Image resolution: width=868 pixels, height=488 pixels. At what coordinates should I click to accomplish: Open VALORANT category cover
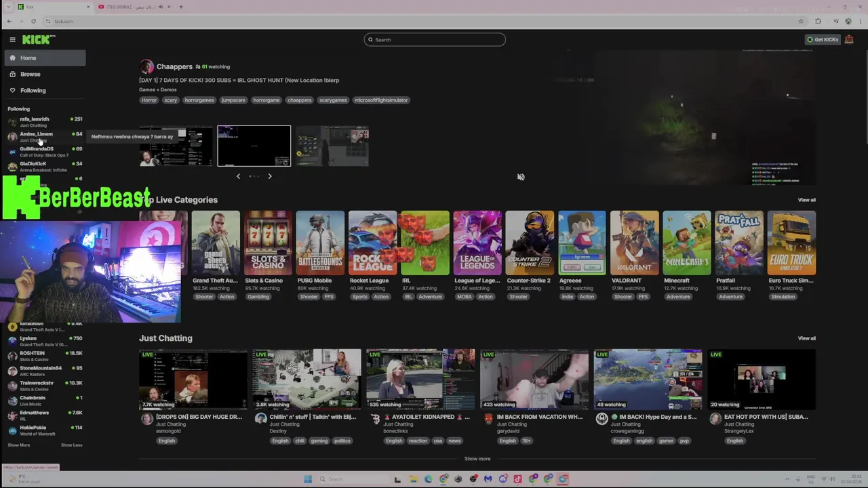pos(634,243)
